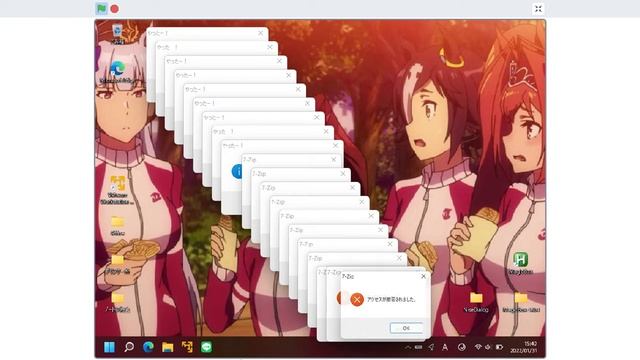This screenshot has height=360, width=640.
Task: Open the clock showing 15:42
Action: tap(523, 347)
